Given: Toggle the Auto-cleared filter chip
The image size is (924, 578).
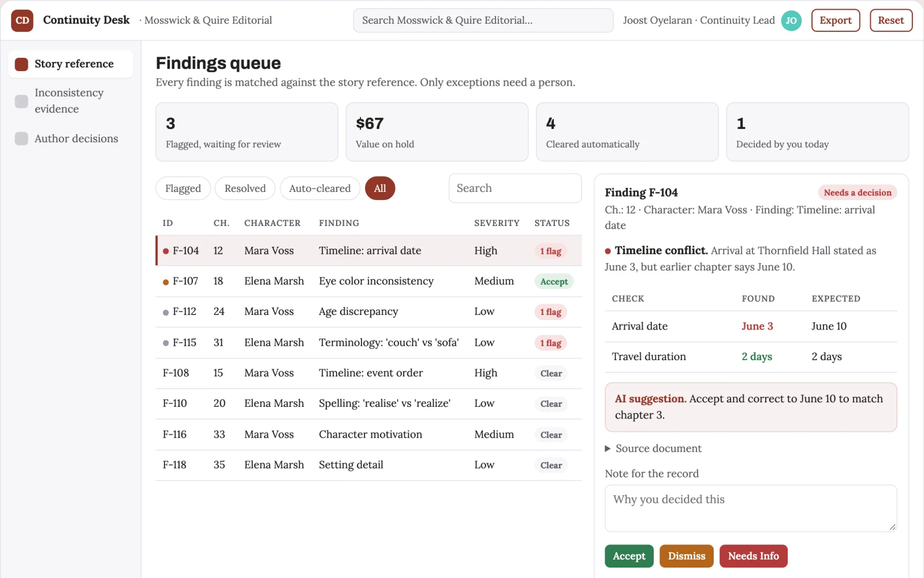Looking at the screenshot, I should click(x=320, y=188).
